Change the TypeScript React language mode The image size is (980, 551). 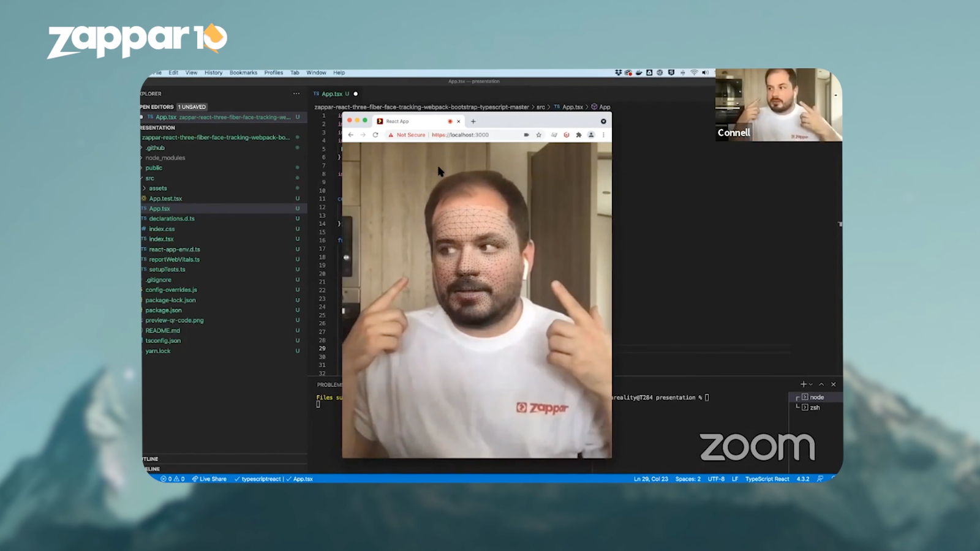(x=767, y=479)
